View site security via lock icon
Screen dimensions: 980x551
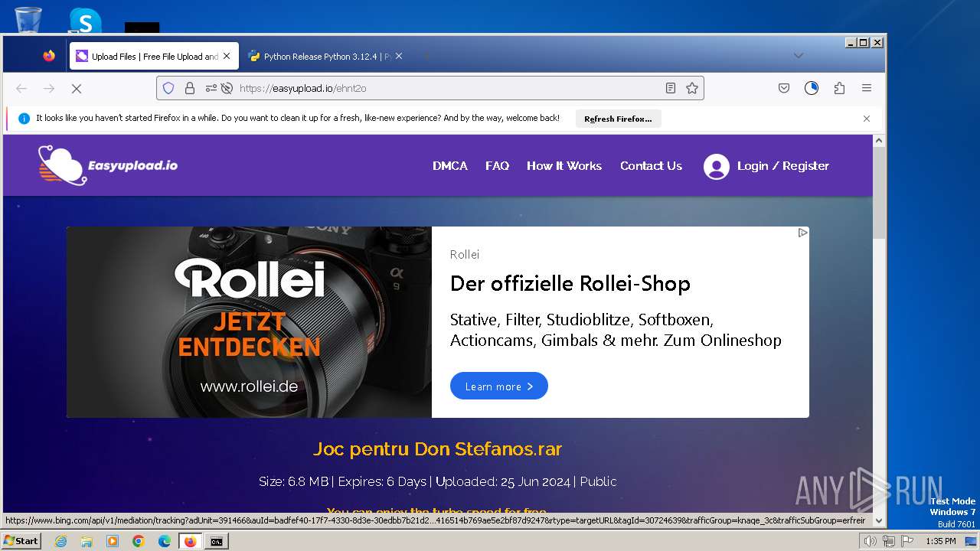[190, 88]
